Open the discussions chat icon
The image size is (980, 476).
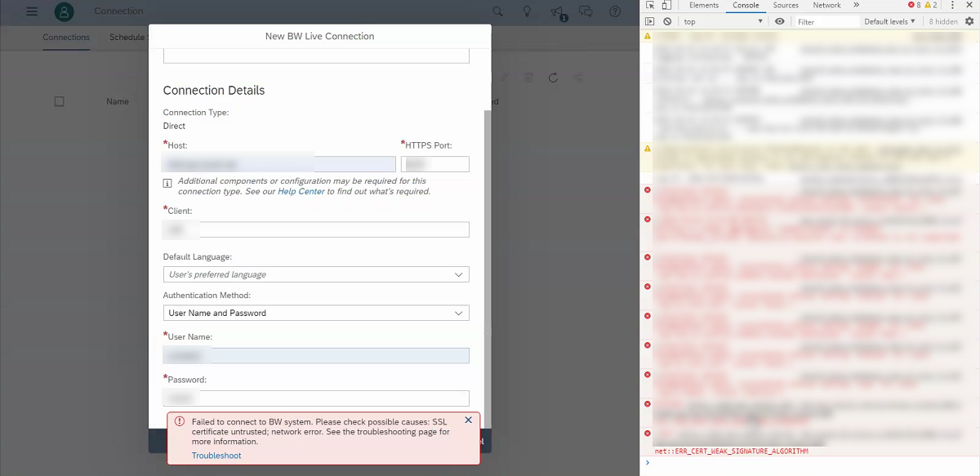(x=586, y=11)
